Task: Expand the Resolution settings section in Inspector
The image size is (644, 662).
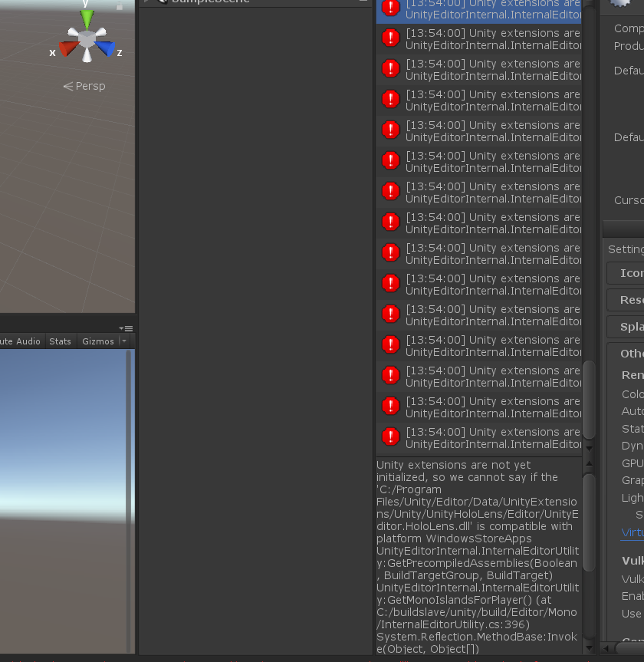Action: 626,300
